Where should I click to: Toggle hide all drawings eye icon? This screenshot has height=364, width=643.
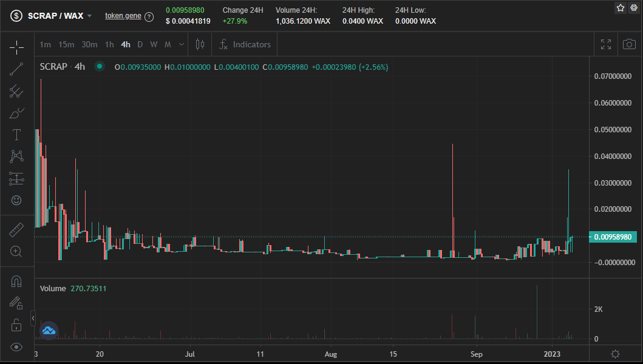[x=16, y=347]
